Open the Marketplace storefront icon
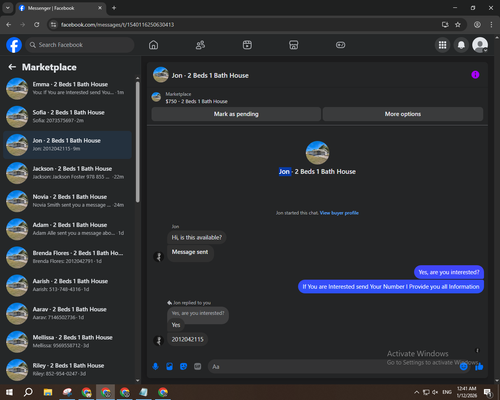This screenshot has width=500, height=400. 294,45
